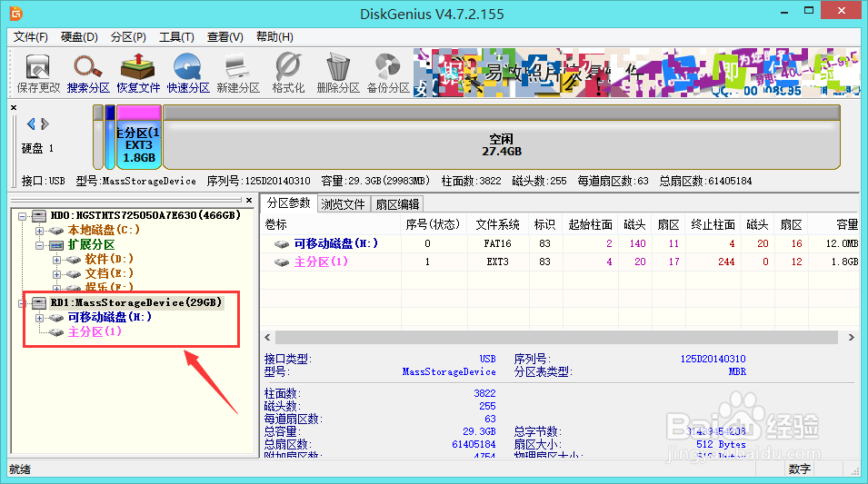The height and width of the screenshot is (484, 868).
Task: Open the 搜索分区 search partition tool
Action: tap(88, 73)
